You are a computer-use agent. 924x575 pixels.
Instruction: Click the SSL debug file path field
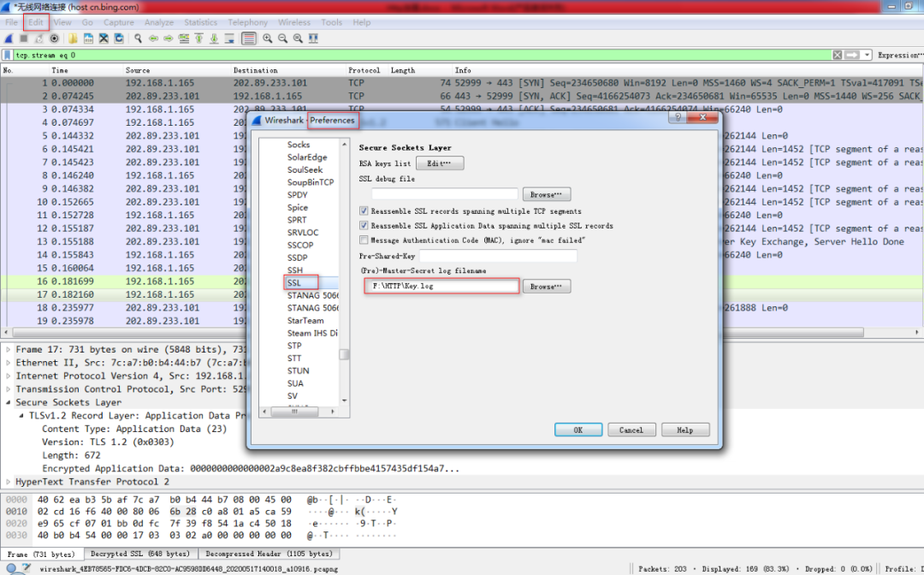[x=444, y=194]
